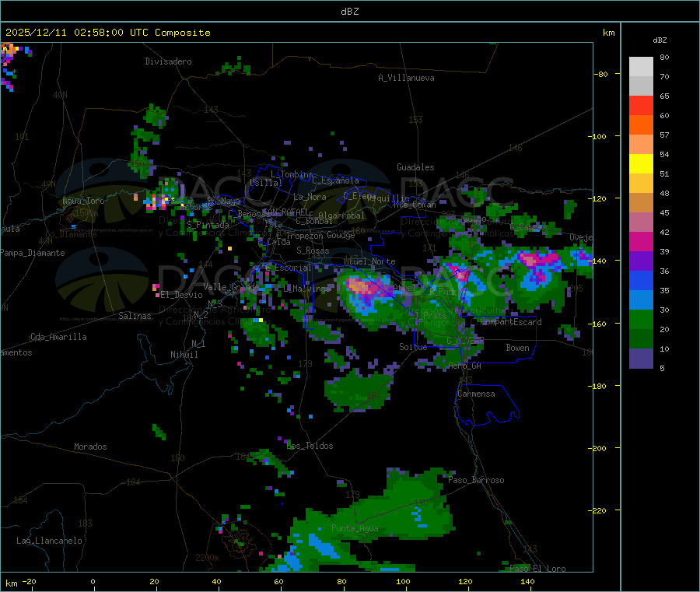Click the Bowen place label
This screenshot has width=700, height=592.
[x=517, y=348]
